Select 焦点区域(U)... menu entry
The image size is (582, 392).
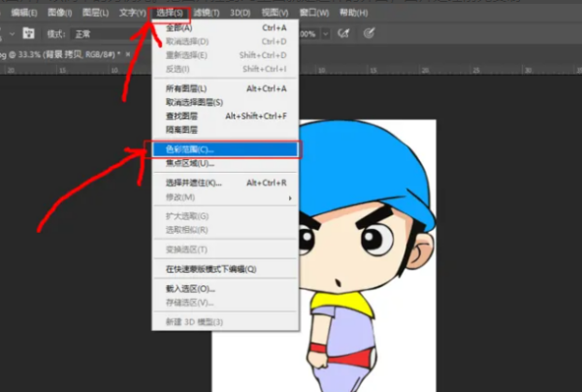click(226, 163)
